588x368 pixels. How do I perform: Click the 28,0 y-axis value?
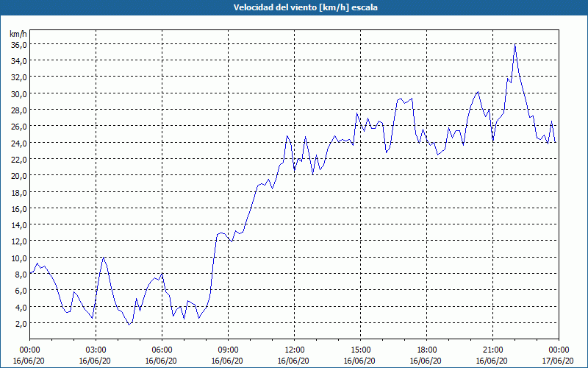pyautogui.click(x=19, y=110)
